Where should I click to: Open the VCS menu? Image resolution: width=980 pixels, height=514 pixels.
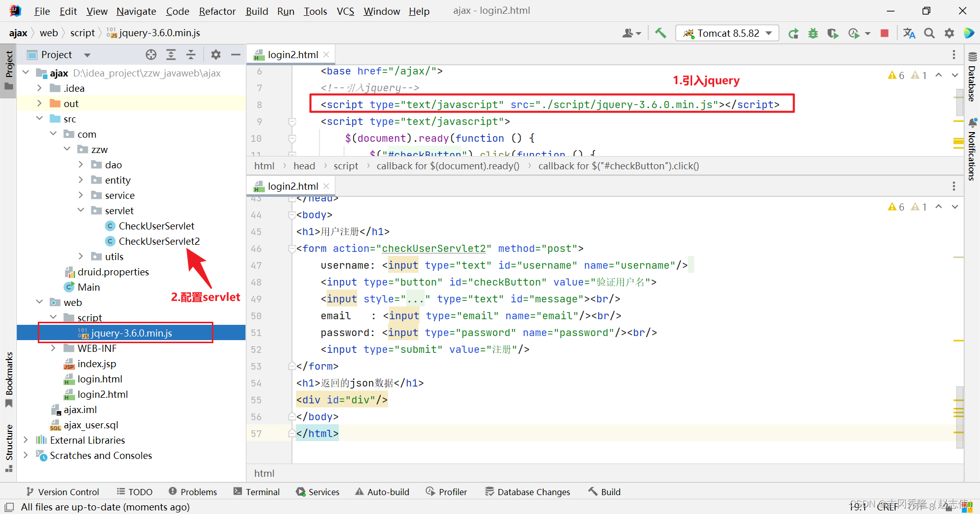tap(346, 11)
